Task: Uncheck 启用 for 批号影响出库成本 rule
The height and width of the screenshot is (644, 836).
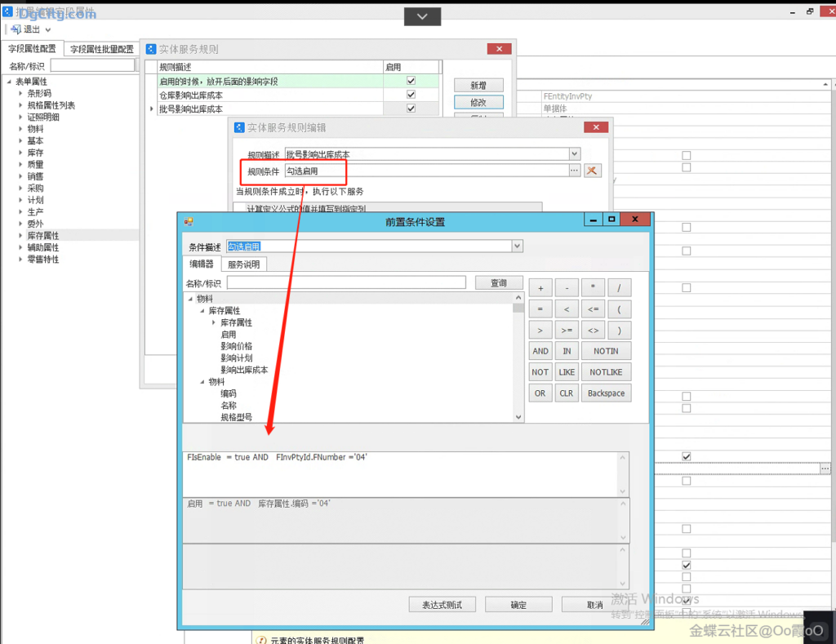Action: [411, 109]
